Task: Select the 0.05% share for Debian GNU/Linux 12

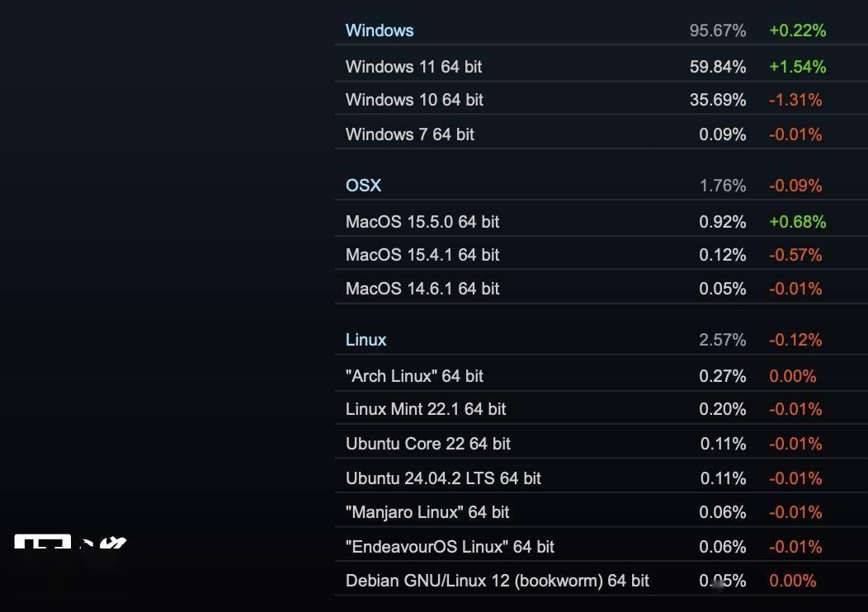Action: 723,581
